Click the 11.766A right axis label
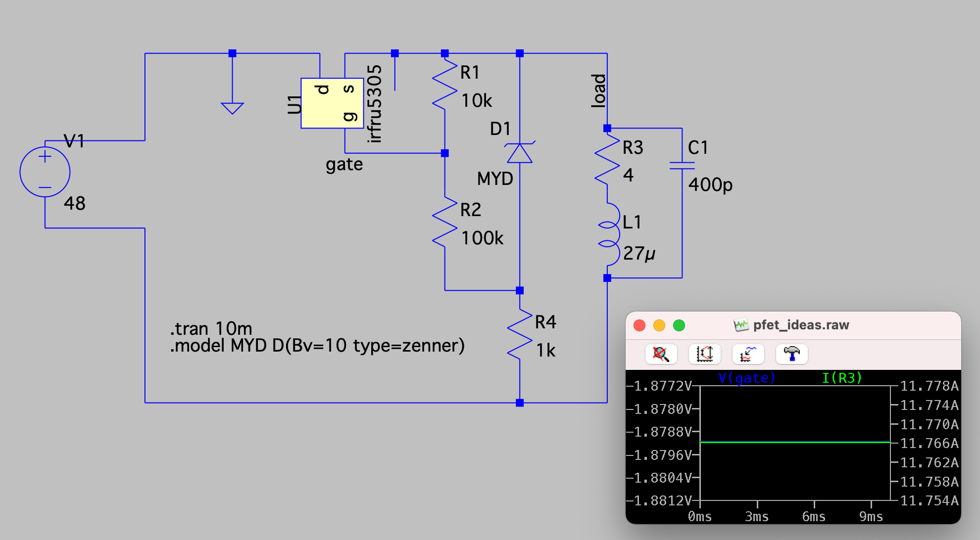This screenshot has height=540, width=980. [x=929, y=444]
